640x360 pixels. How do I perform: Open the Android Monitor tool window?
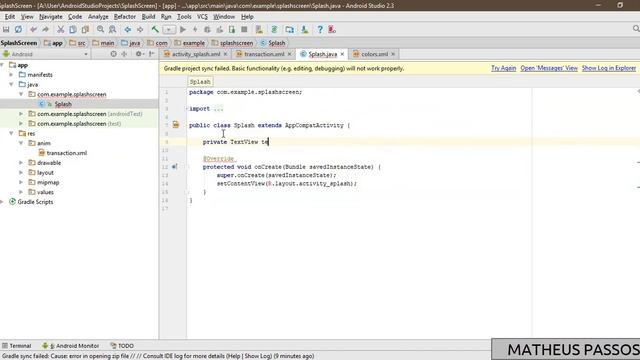pyautogui.click(x=71, y=346)
